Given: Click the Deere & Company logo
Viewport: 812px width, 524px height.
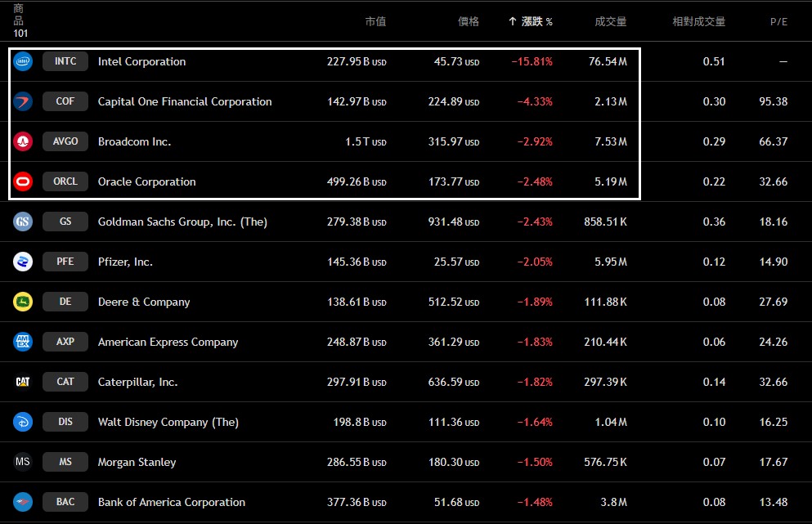Looking at the screenshot, I should [x=23, y=302].
